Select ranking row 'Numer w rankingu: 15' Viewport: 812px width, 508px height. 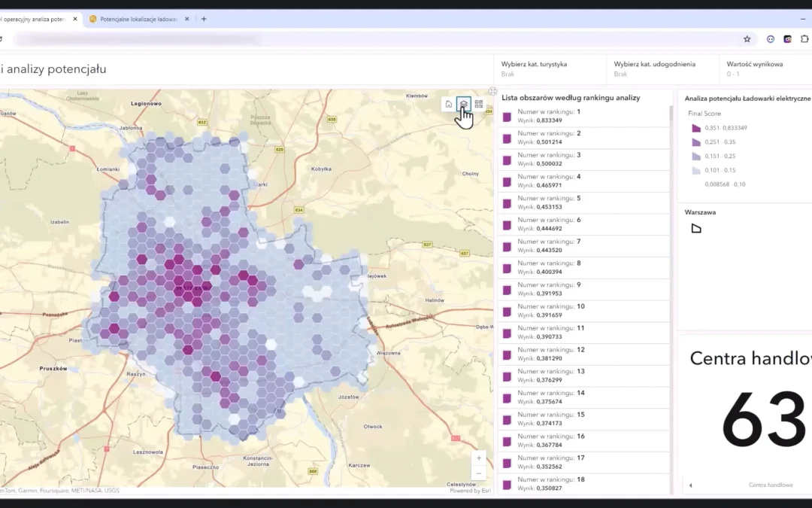click(x=583, y=419)
